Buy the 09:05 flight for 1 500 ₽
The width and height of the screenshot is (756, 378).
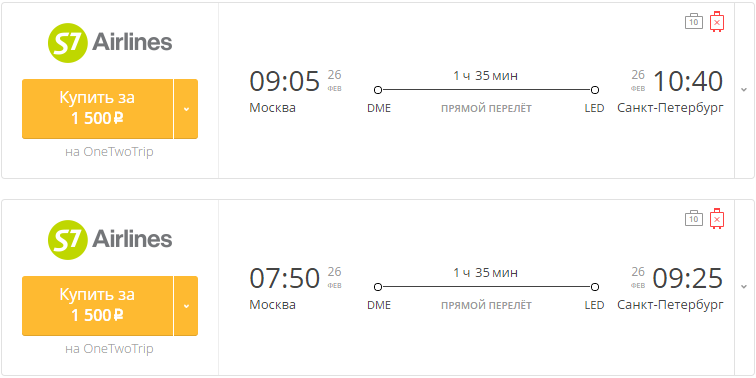[x=97, y=109]
